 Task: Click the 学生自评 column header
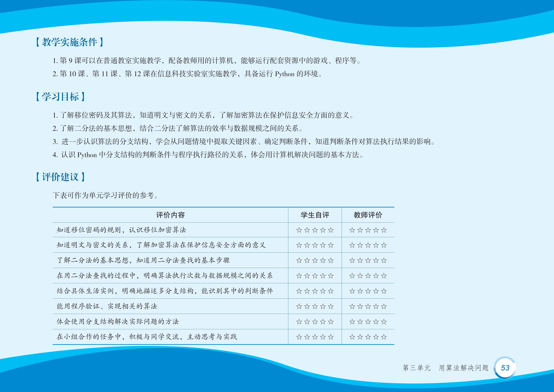(315, 215)
